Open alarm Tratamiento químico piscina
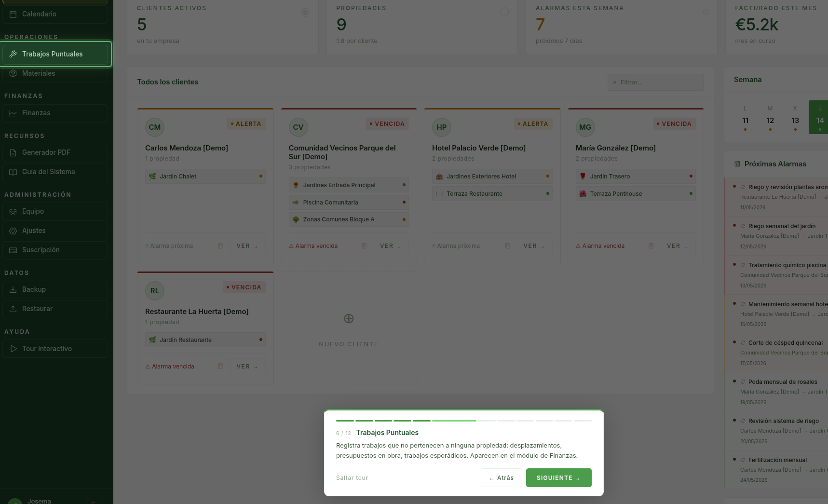Viewport: 828px width, 504px height. pos(776,275)
